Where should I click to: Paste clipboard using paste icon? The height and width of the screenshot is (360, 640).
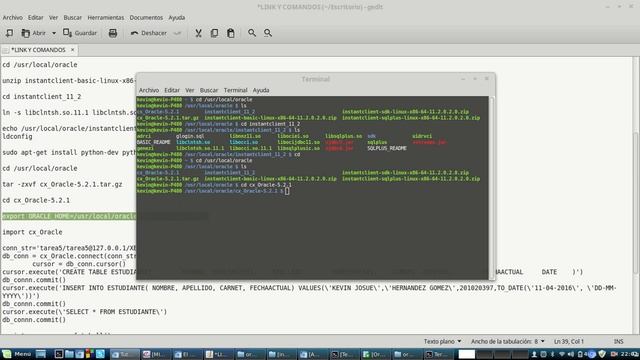231,33
